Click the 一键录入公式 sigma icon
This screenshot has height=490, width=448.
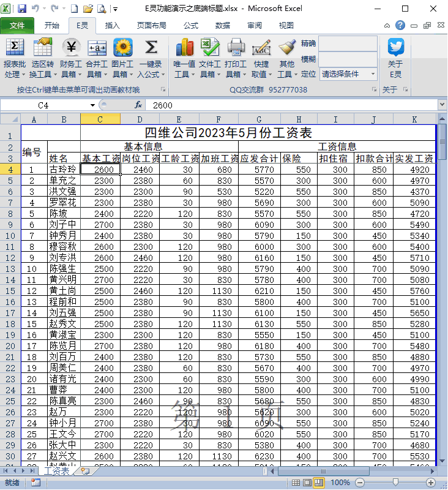pyautogui.click(x=151, y=48)
